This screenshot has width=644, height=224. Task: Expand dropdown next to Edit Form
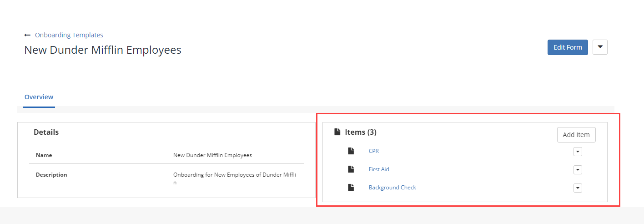[x=600, y=47]
